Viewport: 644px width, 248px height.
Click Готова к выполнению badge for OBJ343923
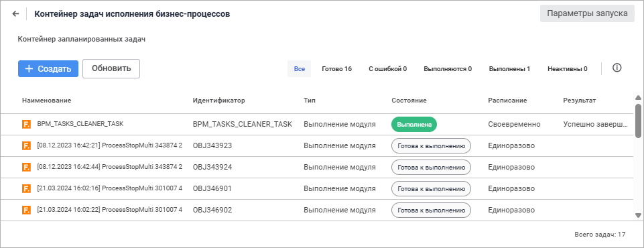click(x=432, y=145)
